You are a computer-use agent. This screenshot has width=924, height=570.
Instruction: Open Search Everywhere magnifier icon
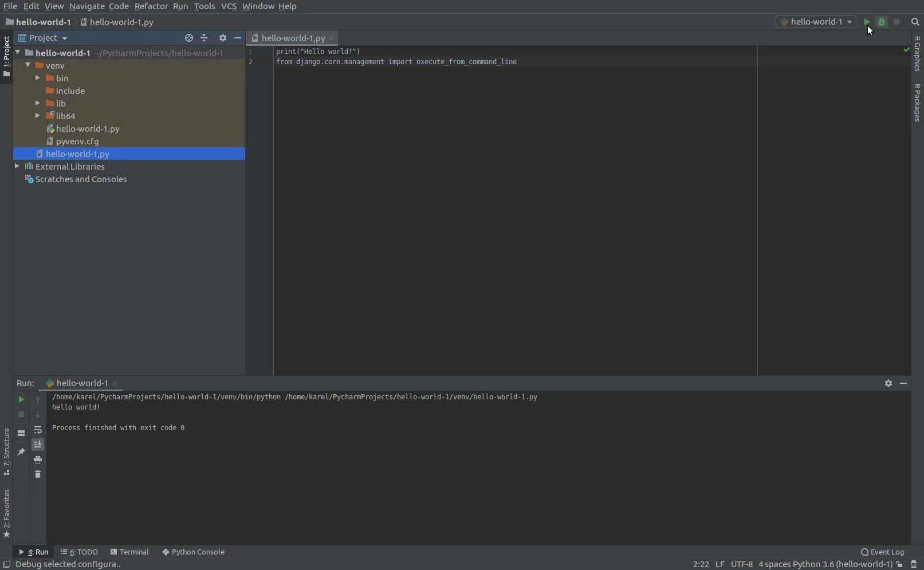915,22
